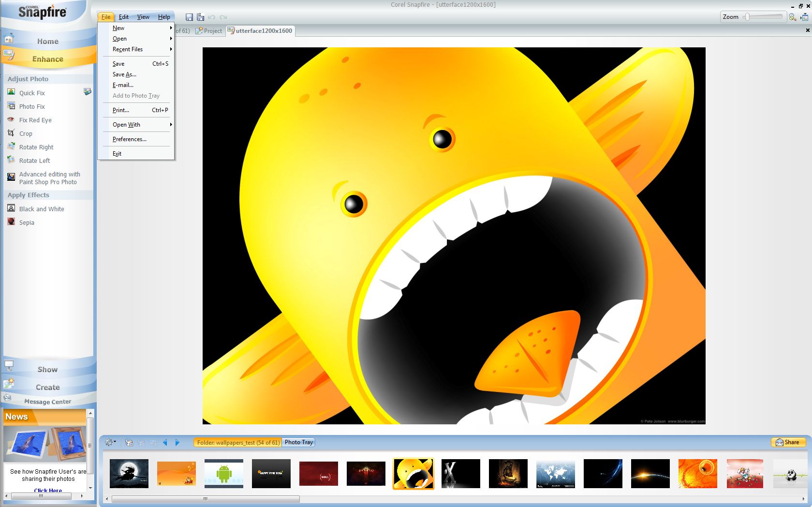812x507 pixels.
Task: Select the world map thumbnail
Action: pyautogui.click(x=556, y=474)
